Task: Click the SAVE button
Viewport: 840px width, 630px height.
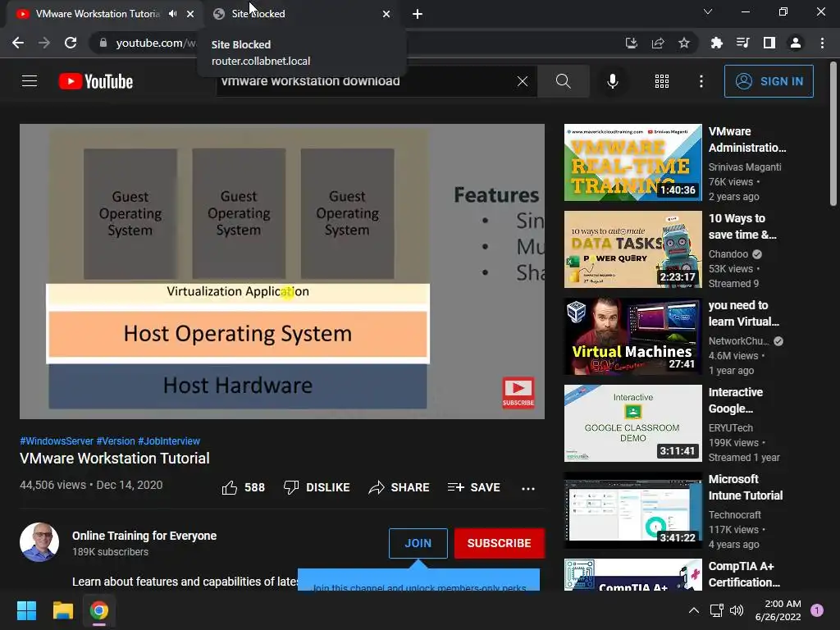Action: tap(474, 487)
